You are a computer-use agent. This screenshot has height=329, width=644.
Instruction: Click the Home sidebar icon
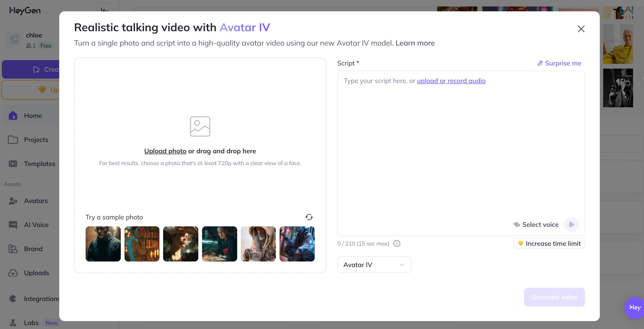click(x=13, y=116)
